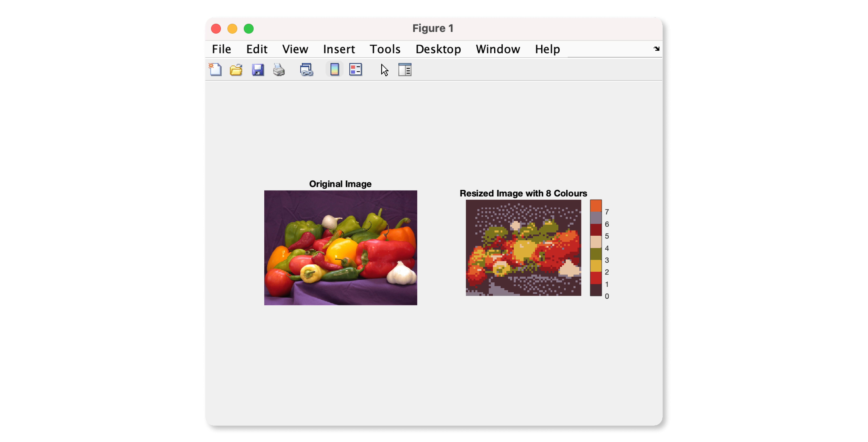The image size is (868, 442).
Task: Click the Original Image of peppers
Action: click(x=340, y=248)
